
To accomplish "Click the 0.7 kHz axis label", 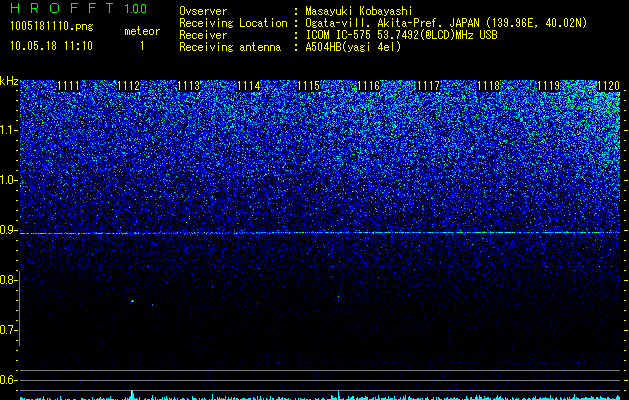I will click(7, 330).
